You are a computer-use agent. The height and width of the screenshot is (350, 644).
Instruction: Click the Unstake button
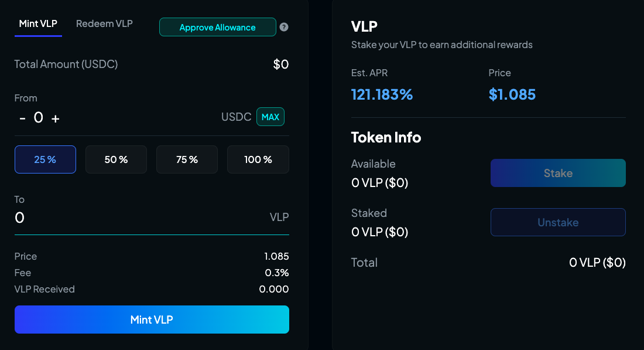click(x=558, y=222)
